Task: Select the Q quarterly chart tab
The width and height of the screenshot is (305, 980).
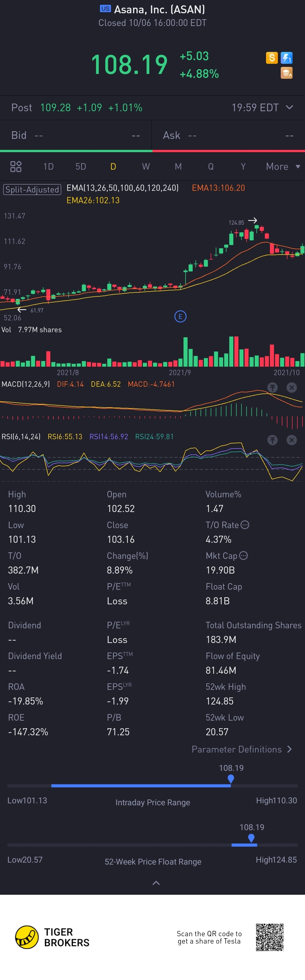Action: pyautogui.click(x=211, y=167)
